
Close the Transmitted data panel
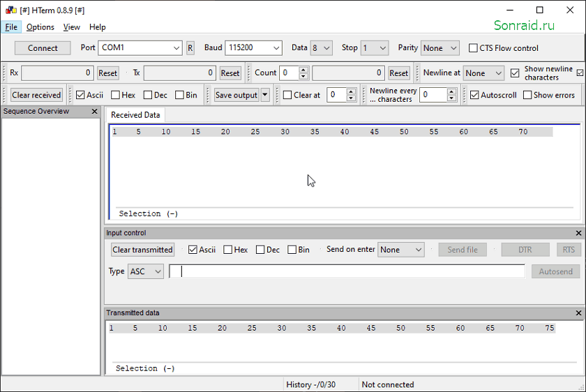tap(578, 313)
